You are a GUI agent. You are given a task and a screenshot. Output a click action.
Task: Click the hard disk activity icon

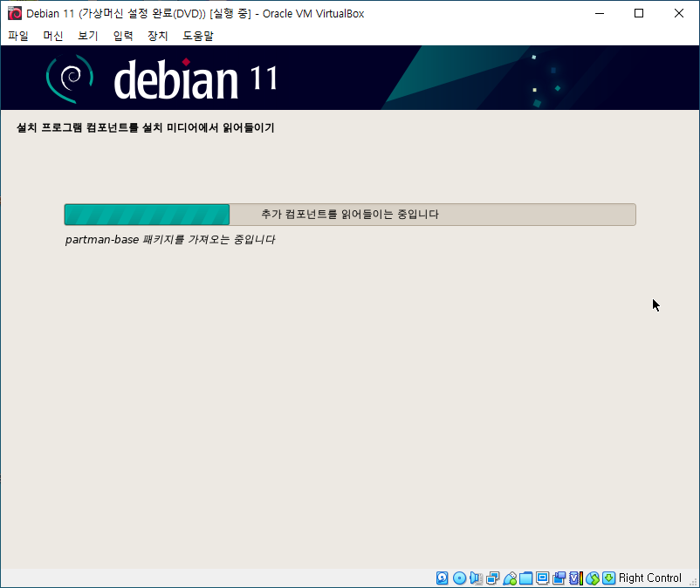pyautogui.click(x=442, y=578)
